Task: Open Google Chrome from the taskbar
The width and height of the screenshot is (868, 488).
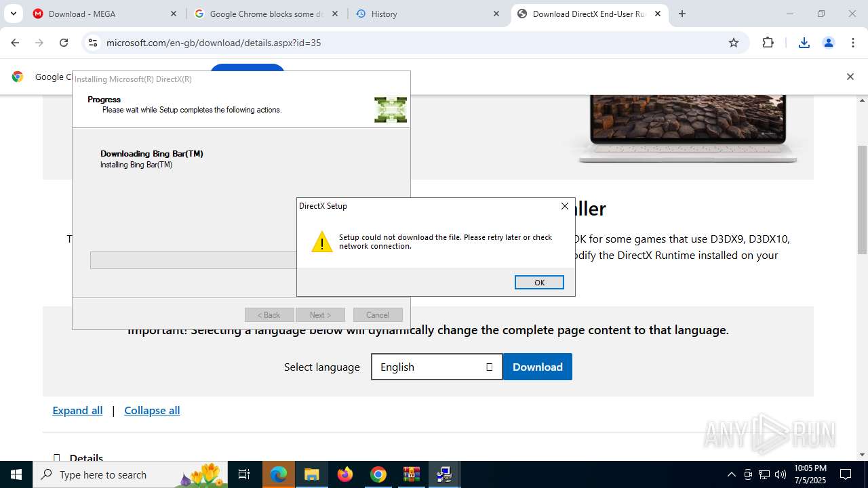Action: [x=378, y=474]
